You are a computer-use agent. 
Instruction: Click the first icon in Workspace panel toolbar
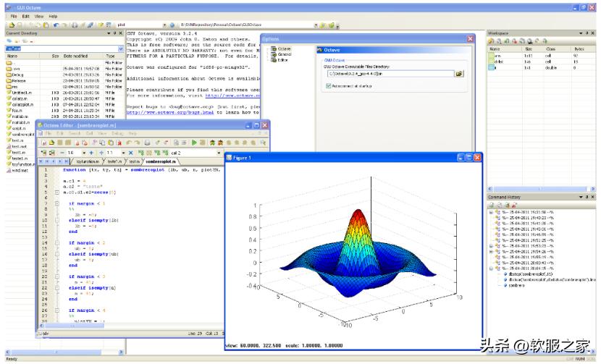pyautogui.click(x=491, y=41)
